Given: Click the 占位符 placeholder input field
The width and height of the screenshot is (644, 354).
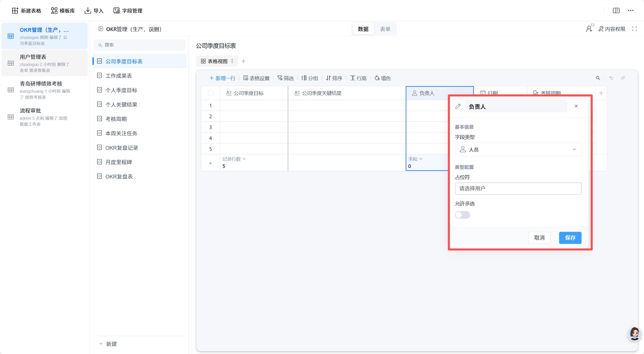Looking at the screenshot, I should click(518, 188).
